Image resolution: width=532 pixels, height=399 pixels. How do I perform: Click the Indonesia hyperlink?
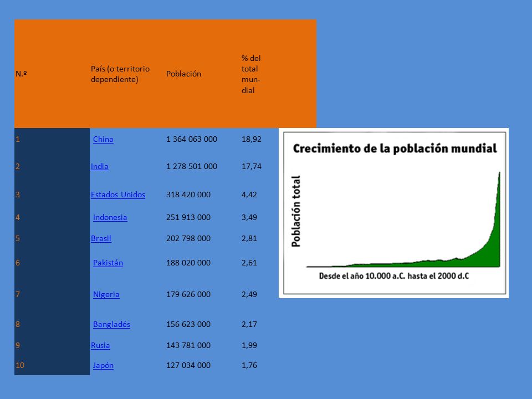coord(110,217)
